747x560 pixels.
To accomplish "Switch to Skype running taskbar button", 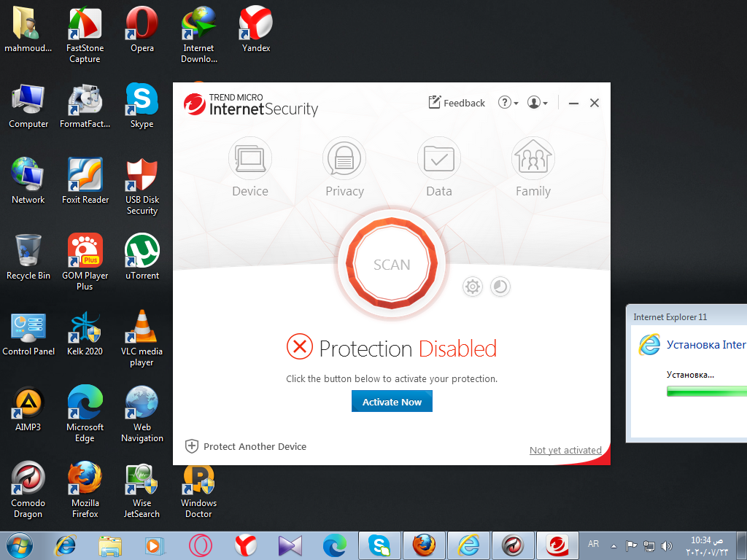I will pyautogui.click(x=379, y=545).
